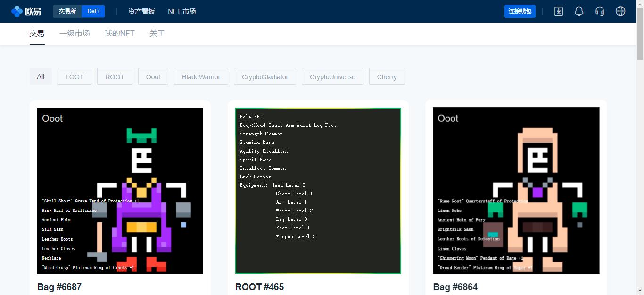Click 'Weapon Level 3' line in ROOT #465
Screen dimensions: 644x295
[296, 236]
